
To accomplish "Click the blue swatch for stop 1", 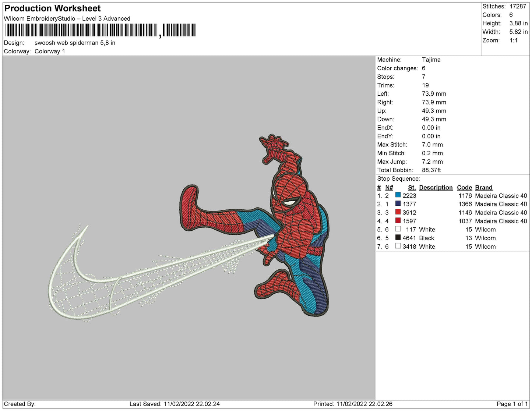I will [398, 195].
